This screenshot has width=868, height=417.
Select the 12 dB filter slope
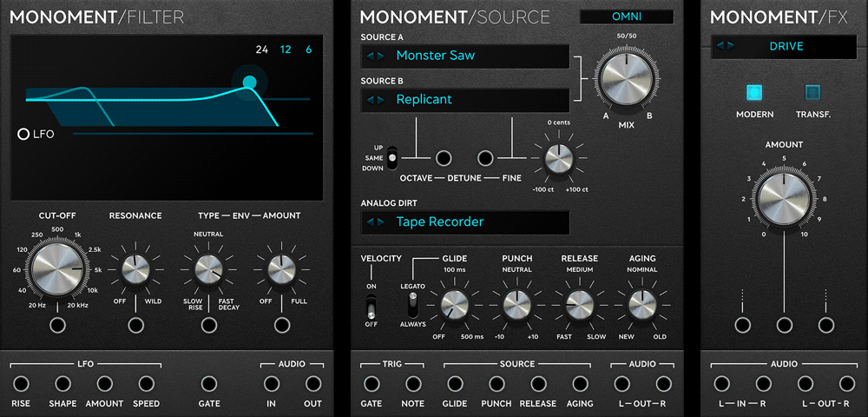286,50
